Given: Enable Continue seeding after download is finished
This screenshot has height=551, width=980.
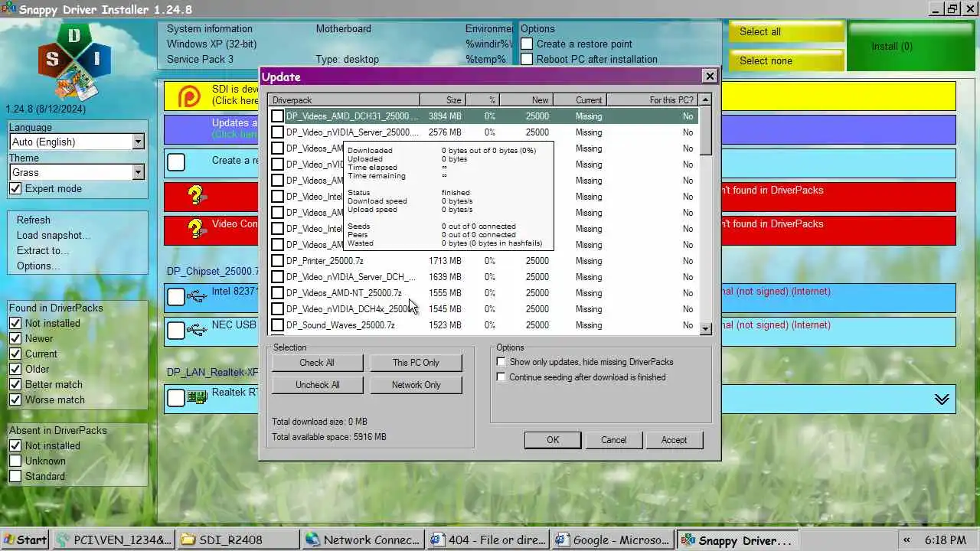Looking at the screenshot, I should 501,377.
